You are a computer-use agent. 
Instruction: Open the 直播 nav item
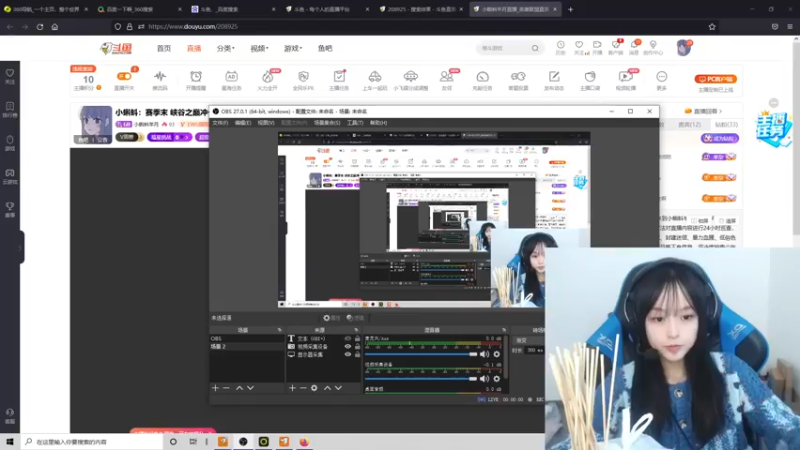[x=194, y=48]
